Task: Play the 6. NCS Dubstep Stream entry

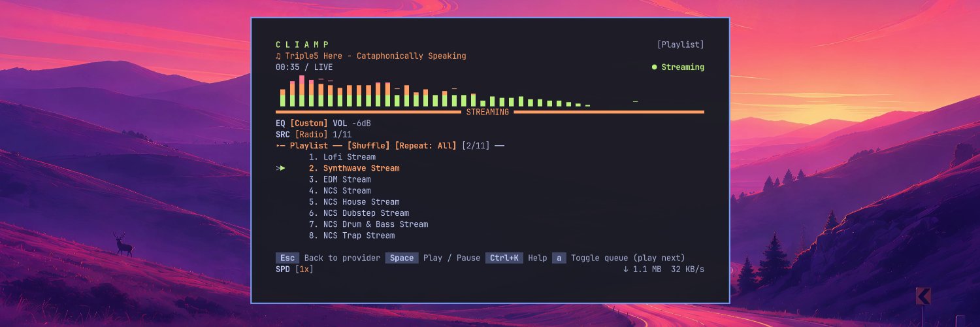Action: (359, 213)
